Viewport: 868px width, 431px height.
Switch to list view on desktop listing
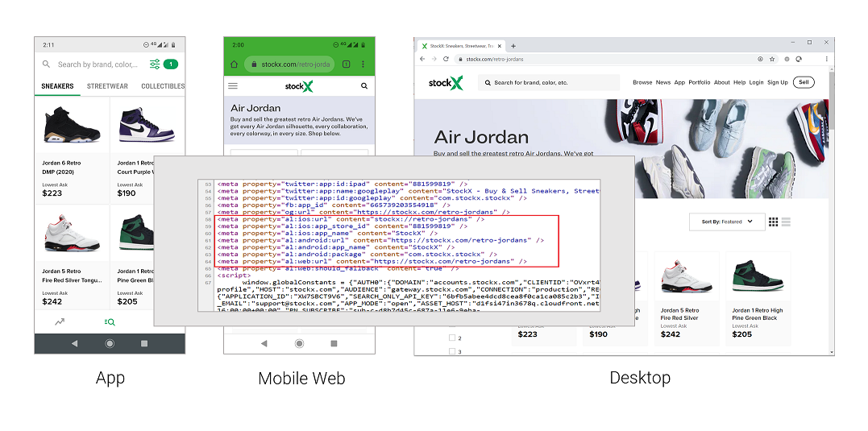pos(786,222)
